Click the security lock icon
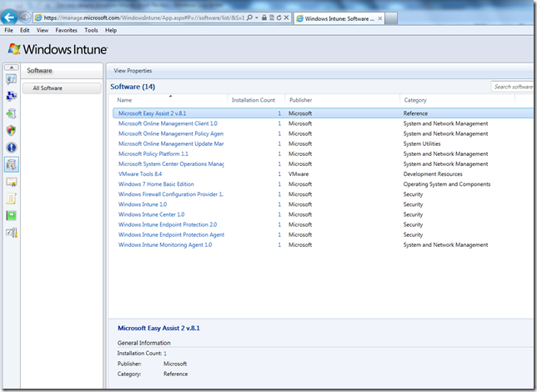537x392 pixels. coord(264,18)
